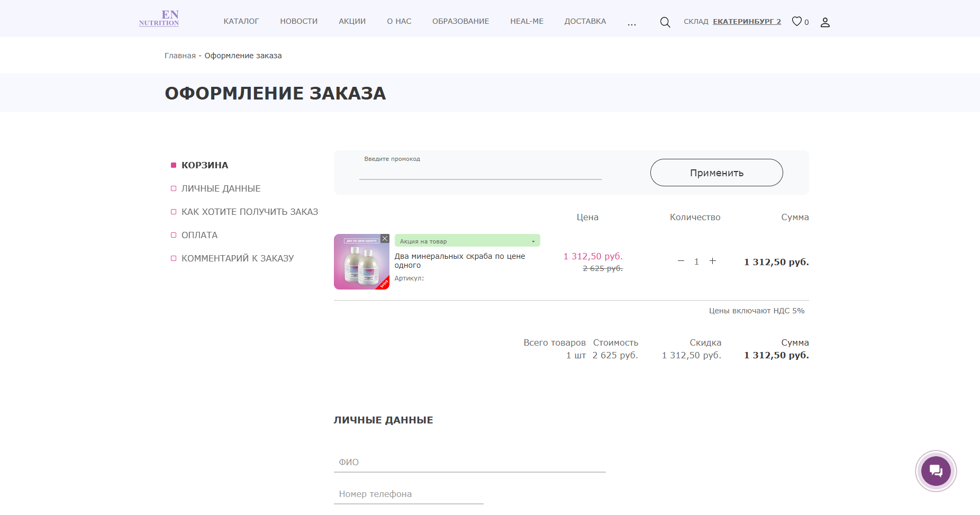
Task: Open the hidden menu via ellipsis
Action: tap(631, 23)
